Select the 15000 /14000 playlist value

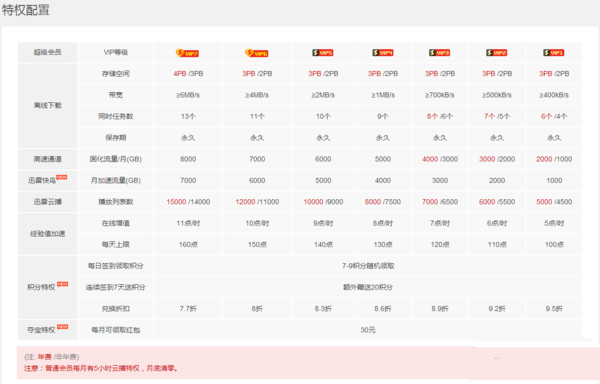[x=188, y=202]
